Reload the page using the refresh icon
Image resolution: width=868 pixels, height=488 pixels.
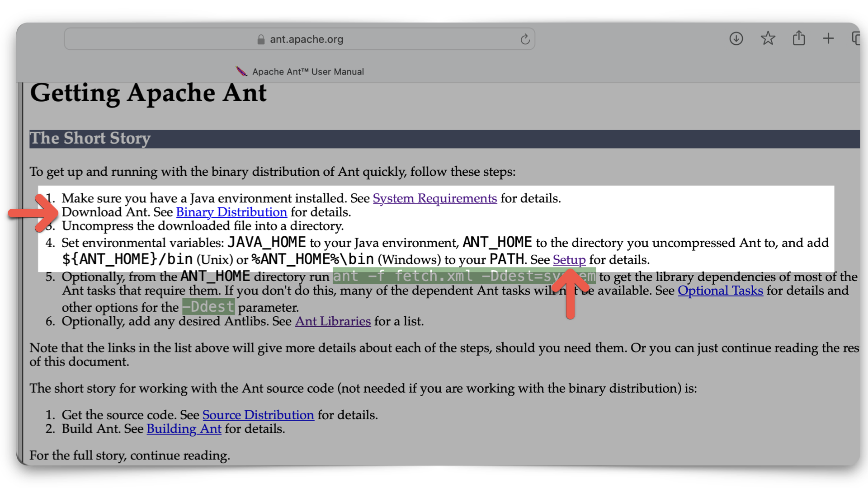[525, 39]
